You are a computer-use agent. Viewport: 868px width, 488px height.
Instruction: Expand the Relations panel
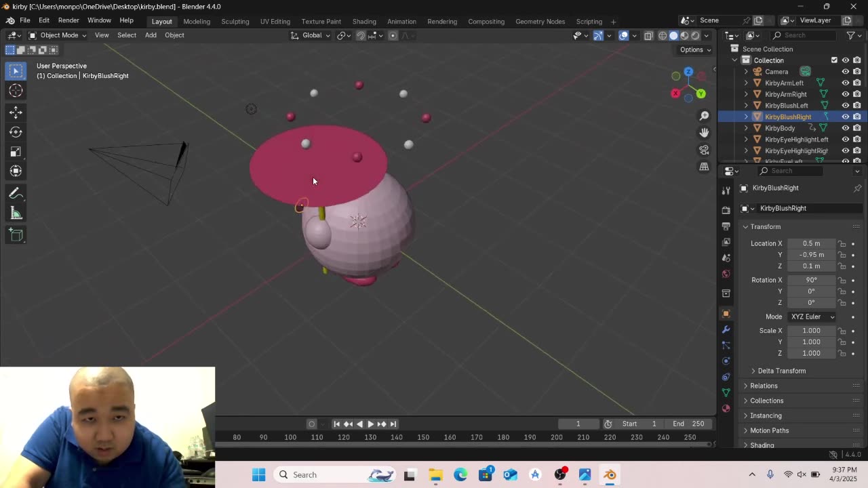[764, 386]
